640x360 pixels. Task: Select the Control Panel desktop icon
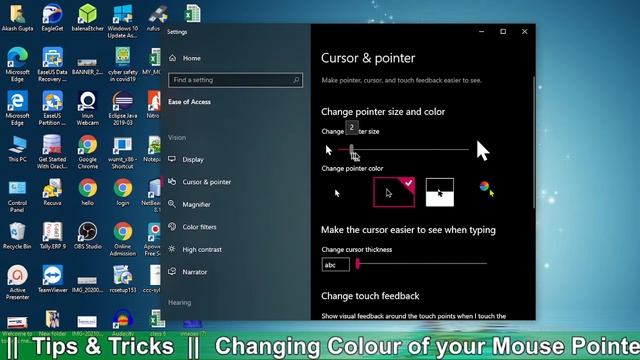[x=17, y=196]
